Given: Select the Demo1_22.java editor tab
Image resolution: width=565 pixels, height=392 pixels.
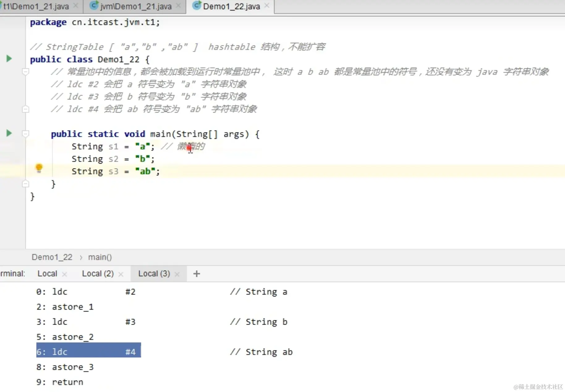Looking at the screenshot, I should (x=231, y=6).
